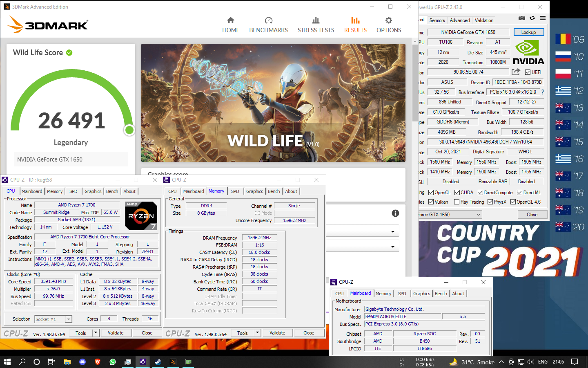The width and height of the screenshot is (588, 368).
Task: Go to 3DMark Home page
Action: coord(231,25)
